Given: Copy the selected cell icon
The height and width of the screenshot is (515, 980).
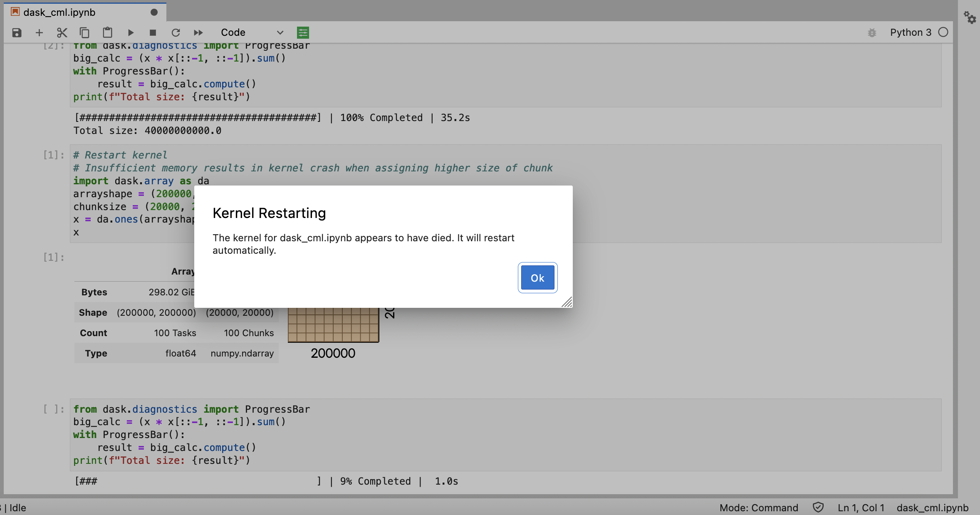Looking at the screenshot, I should tap(84, 32).
